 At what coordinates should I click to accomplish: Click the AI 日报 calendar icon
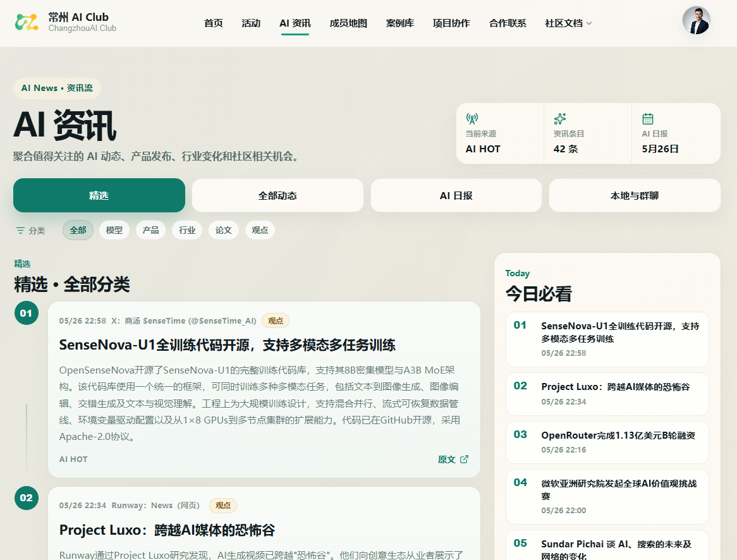(648, 118)
